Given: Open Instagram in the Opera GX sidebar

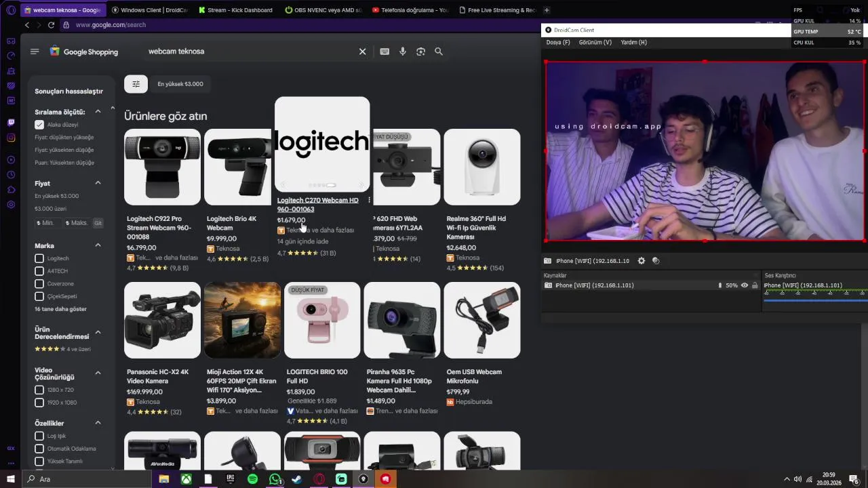Looking at the screenshot, I should tap(11, 138).
